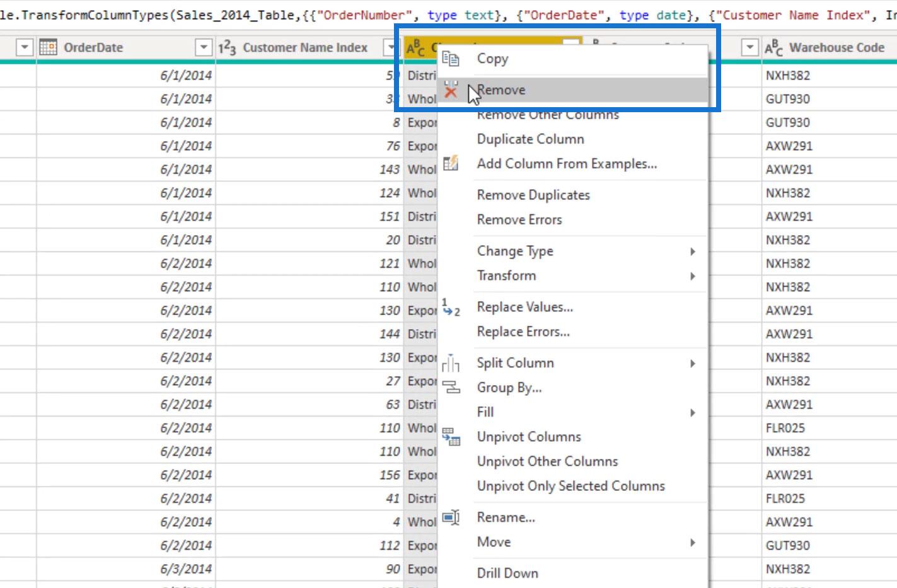Select AXW291 cell in the row with index 76
Screen dimensions: 897x588
(x=829, y=146)
